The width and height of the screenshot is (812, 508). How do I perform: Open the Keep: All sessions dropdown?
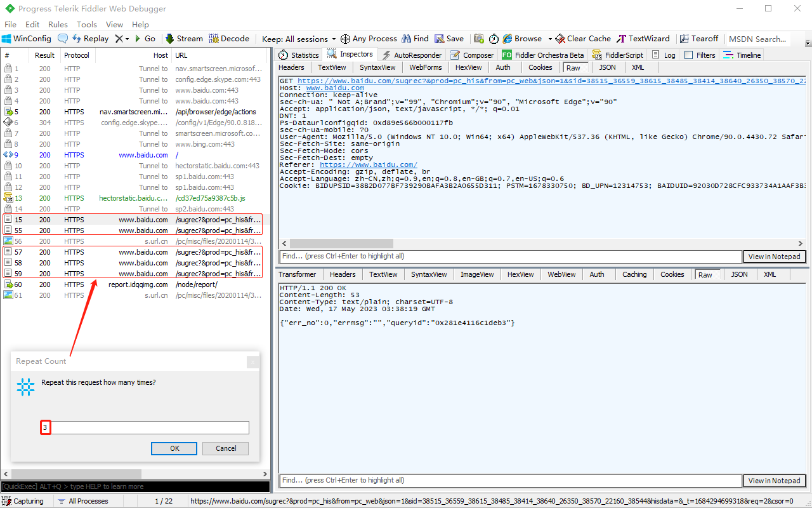point(299,39)
